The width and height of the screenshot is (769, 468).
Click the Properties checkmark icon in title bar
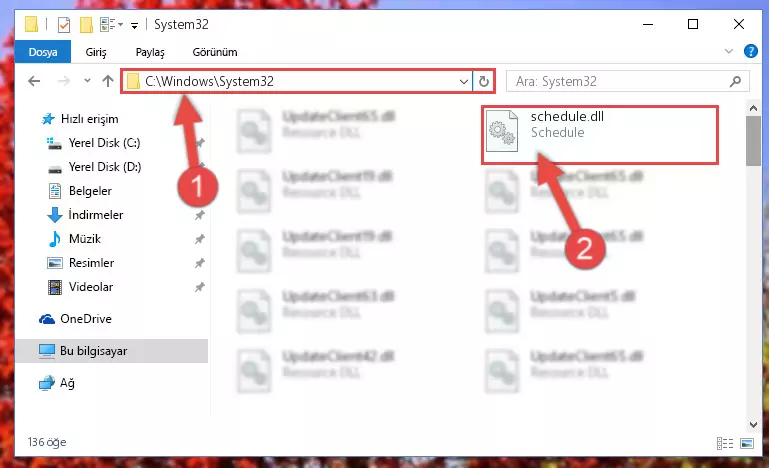coord(64,25)
